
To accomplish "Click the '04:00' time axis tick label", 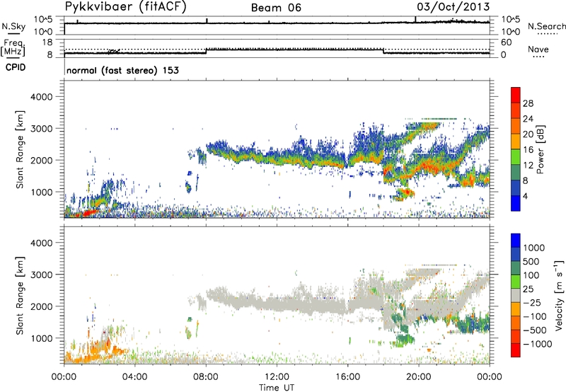I will click(x=134, y=377).
